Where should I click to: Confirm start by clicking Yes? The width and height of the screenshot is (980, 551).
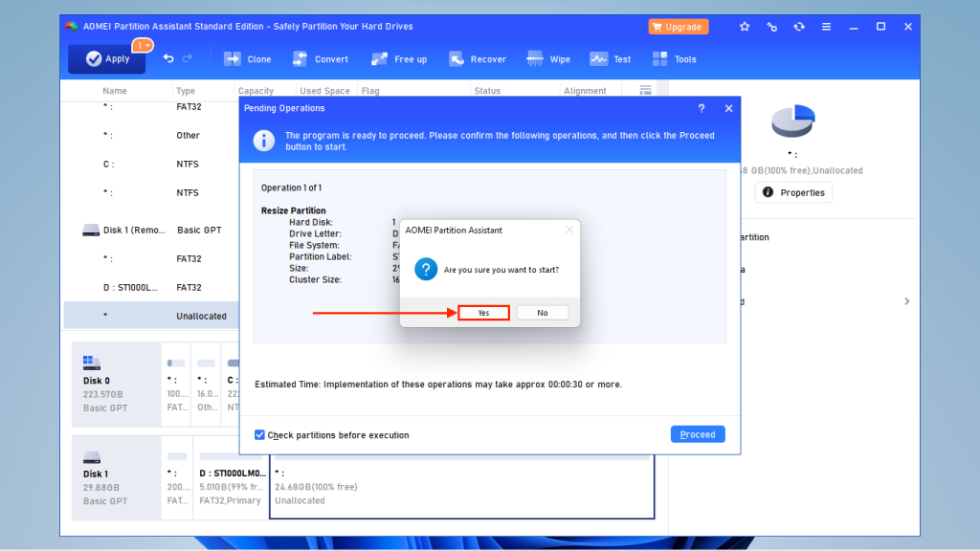tap(483, 312)
